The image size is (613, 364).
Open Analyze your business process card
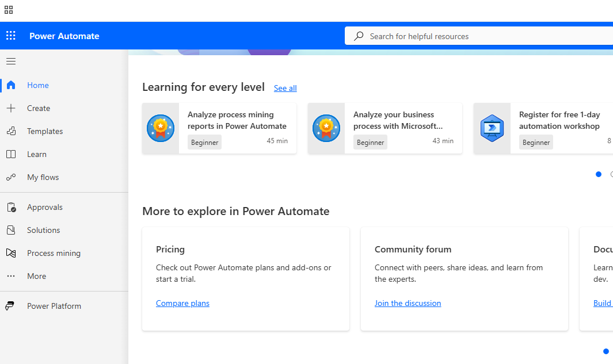398,120
